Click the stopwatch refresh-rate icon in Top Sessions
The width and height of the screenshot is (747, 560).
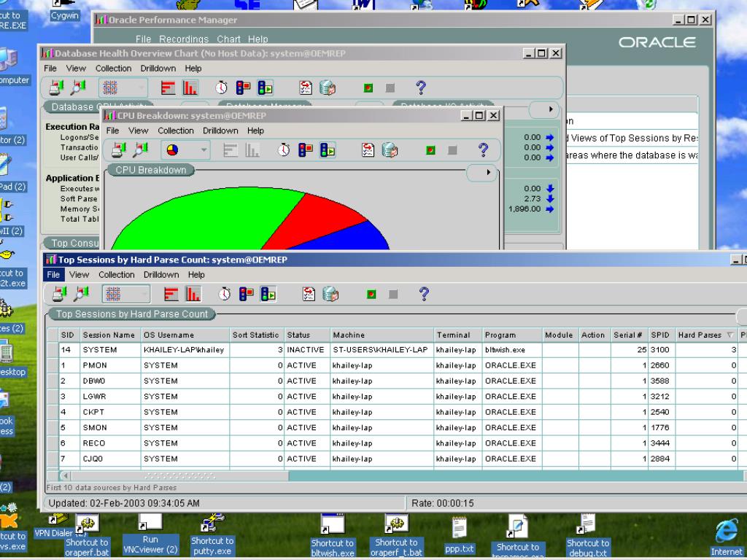pyautogui.click(x=225, y=295)
